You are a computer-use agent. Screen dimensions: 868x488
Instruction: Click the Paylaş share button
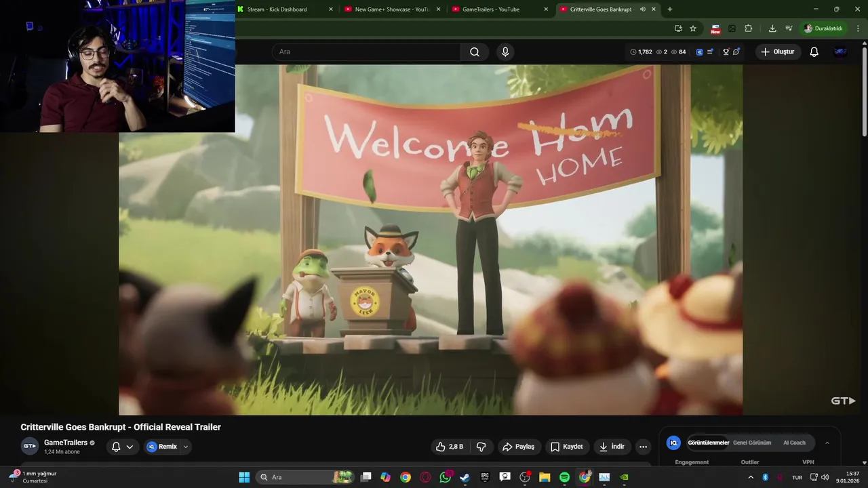518,447
